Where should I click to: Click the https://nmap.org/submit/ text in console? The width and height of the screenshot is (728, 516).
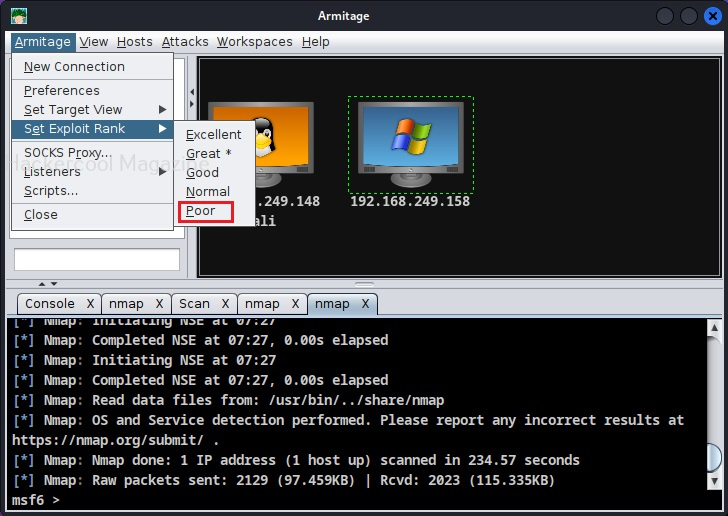108,440
